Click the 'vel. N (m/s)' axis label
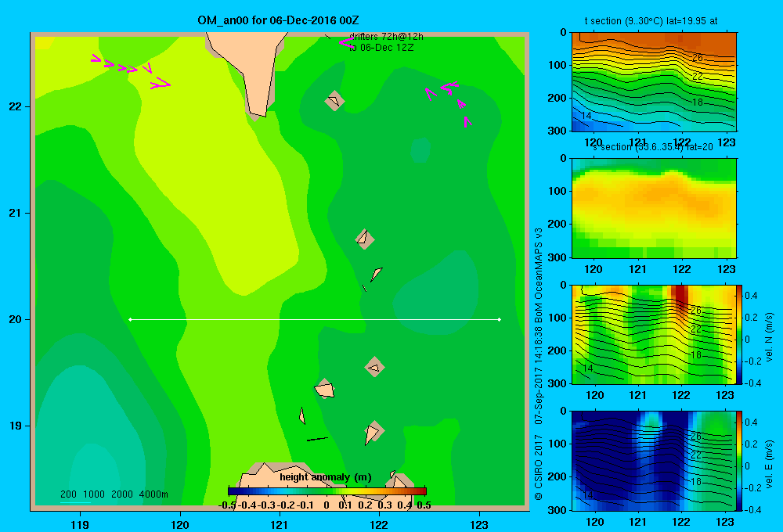 click(769, 337)
